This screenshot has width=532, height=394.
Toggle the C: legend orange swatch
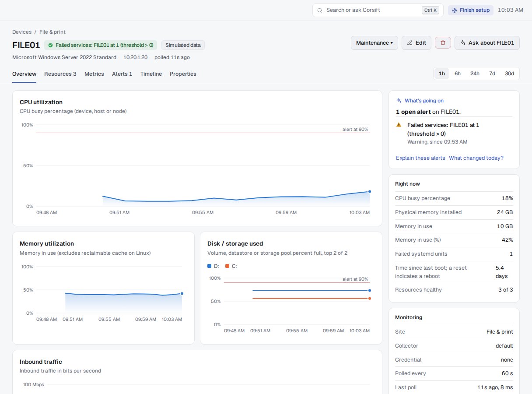(x=227, y=266)
